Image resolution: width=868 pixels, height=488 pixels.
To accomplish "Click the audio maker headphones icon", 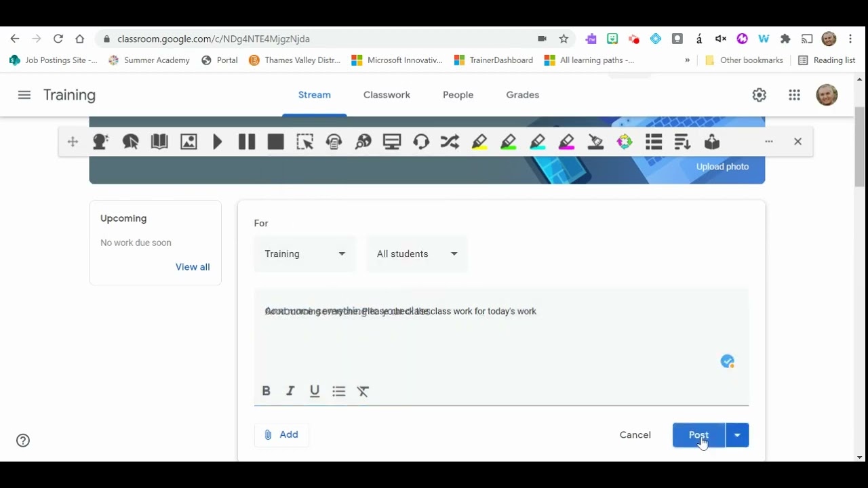I will point(334,142).
